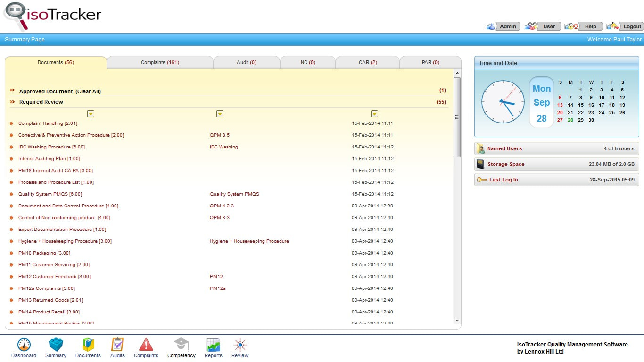Open the Audits clipboard icon
The width and height of the screenshot is (644, 362).
pyautogui.click(x=117, y=345)
